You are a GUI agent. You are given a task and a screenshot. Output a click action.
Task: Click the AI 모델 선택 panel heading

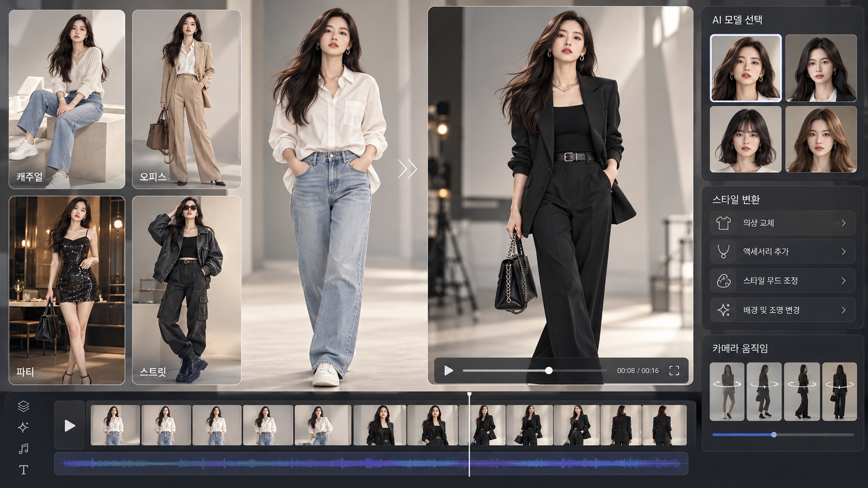click(x=737, y=20)
